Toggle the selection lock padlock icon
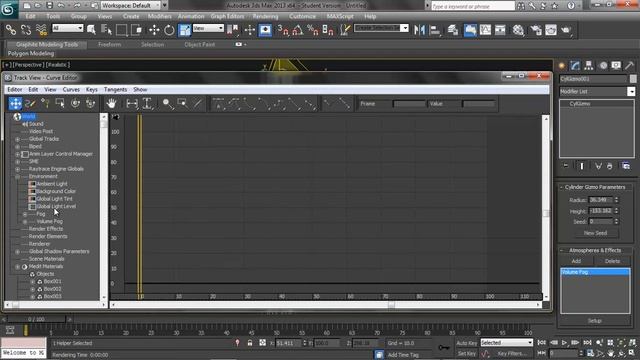The height and width of the screenshot is (360, 640). [250, 343]
